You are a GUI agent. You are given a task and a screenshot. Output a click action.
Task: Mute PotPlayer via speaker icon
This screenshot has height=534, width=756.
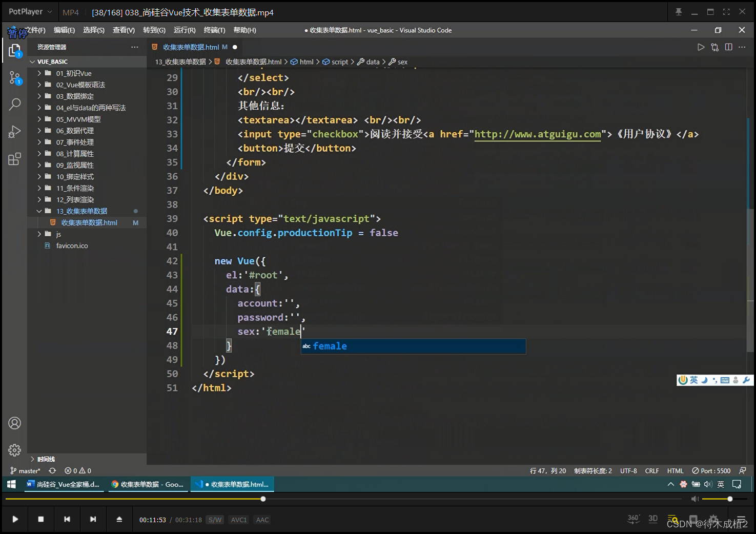click(x=694, y=499)
